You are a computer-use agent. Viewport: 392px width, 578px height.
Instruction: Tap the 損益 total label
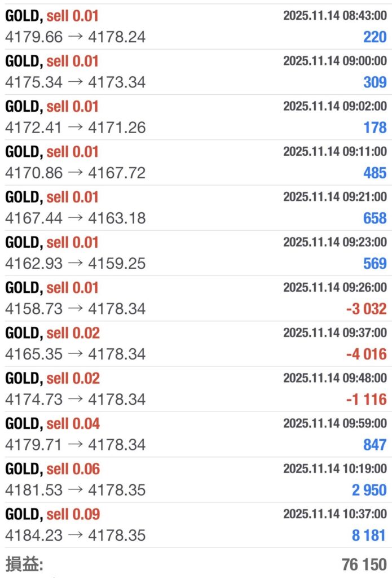coord(24,564)
